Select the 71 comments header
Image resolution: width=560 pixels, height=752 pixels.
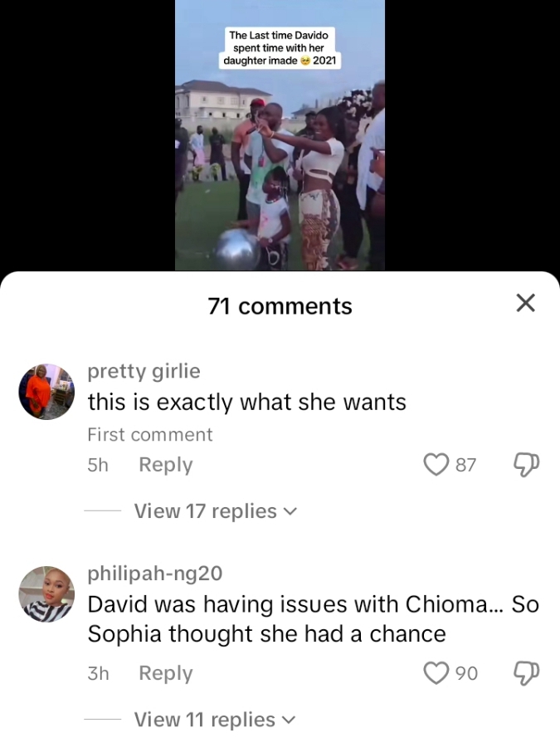pos(280,306)
